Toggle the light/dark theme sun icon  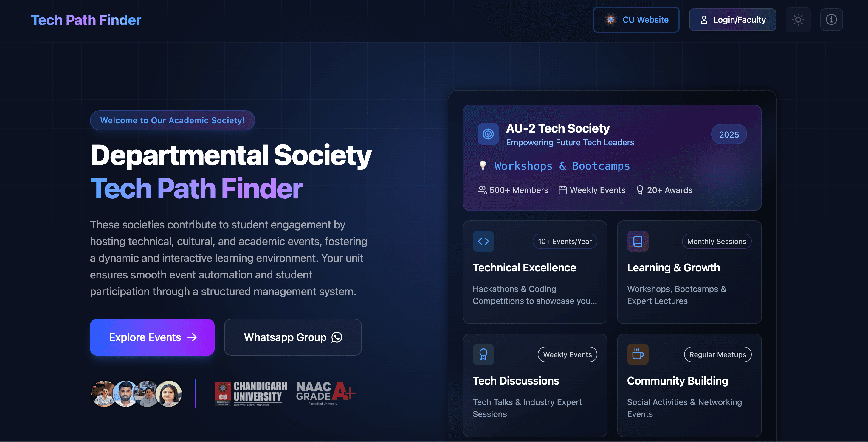[798, 20]
